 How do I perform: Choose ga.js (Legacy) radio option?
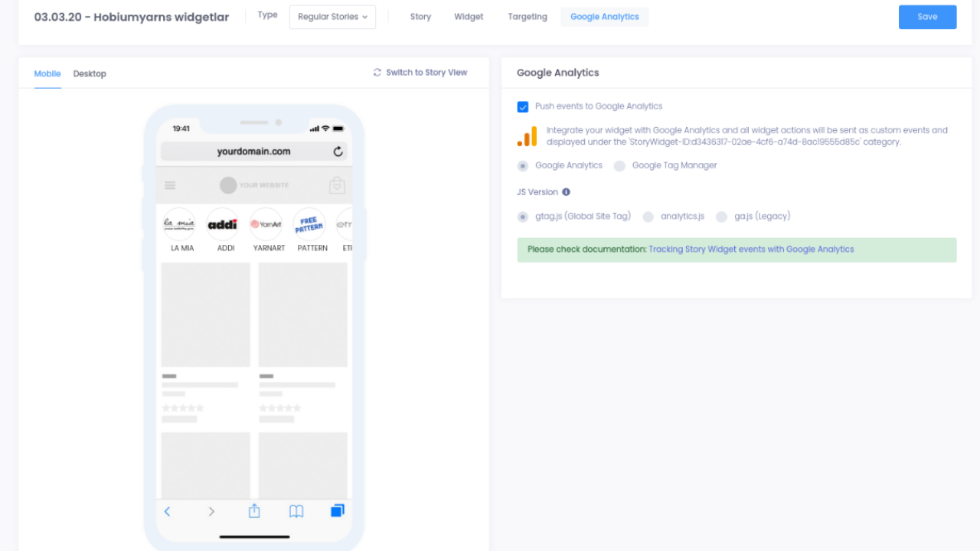point(721,217)
